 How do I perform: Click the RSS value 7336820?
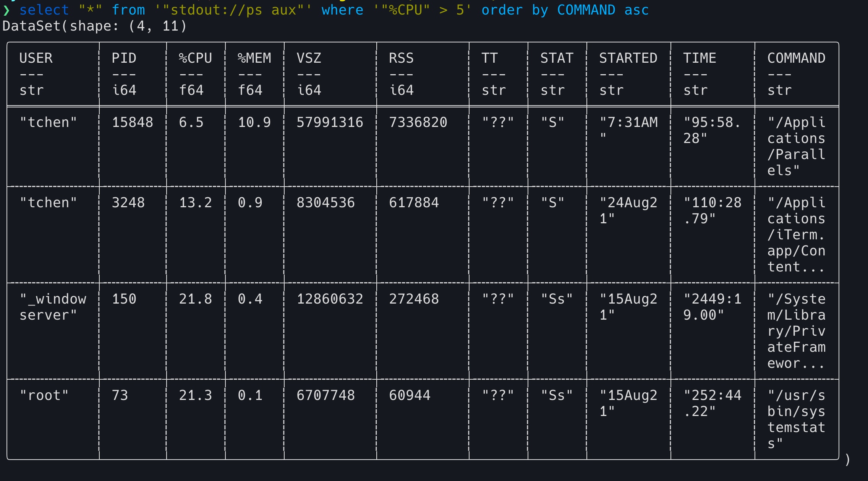tap(418, 122)
